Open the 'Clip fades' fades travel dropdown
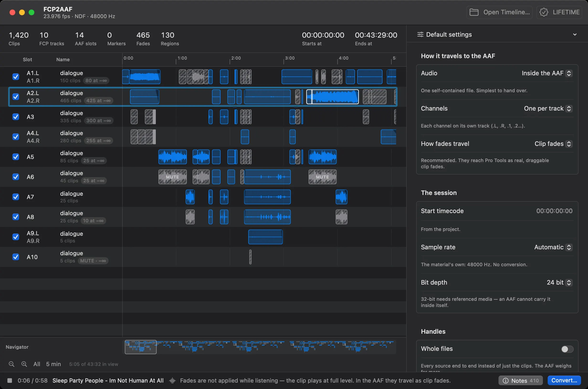 tap(553, 144)
